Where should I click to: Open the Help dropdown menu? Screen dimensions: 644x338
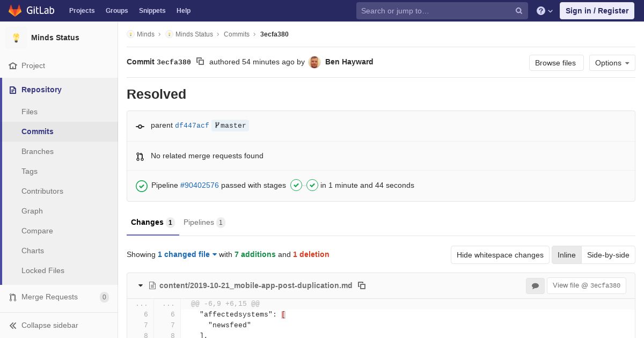[x=545, y=11]
